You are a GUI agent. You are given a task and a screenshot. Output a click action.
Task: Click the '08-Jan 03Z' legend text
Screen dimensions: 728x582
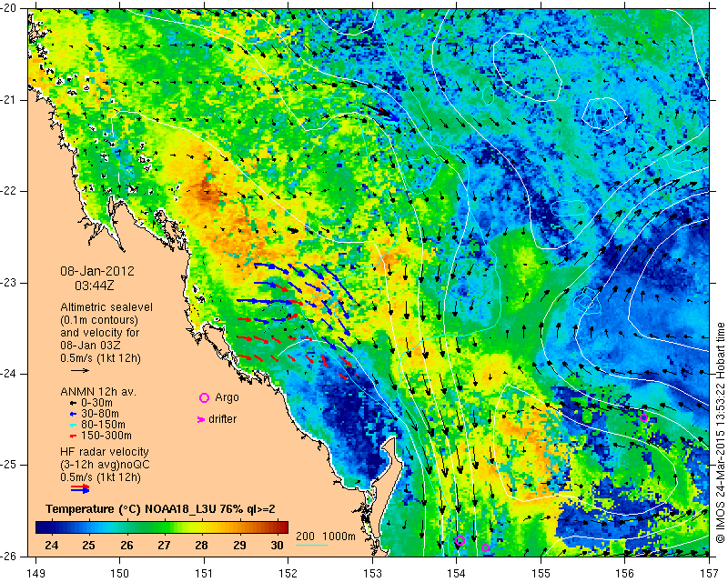coord(90,346)
